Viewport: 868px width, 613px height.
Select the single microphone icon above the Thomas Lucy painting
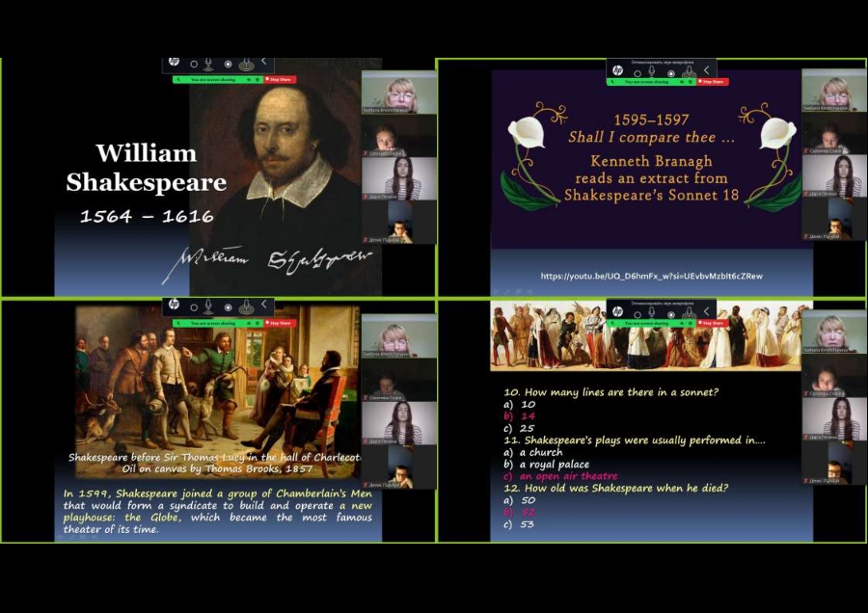click(x=208, y=306)
